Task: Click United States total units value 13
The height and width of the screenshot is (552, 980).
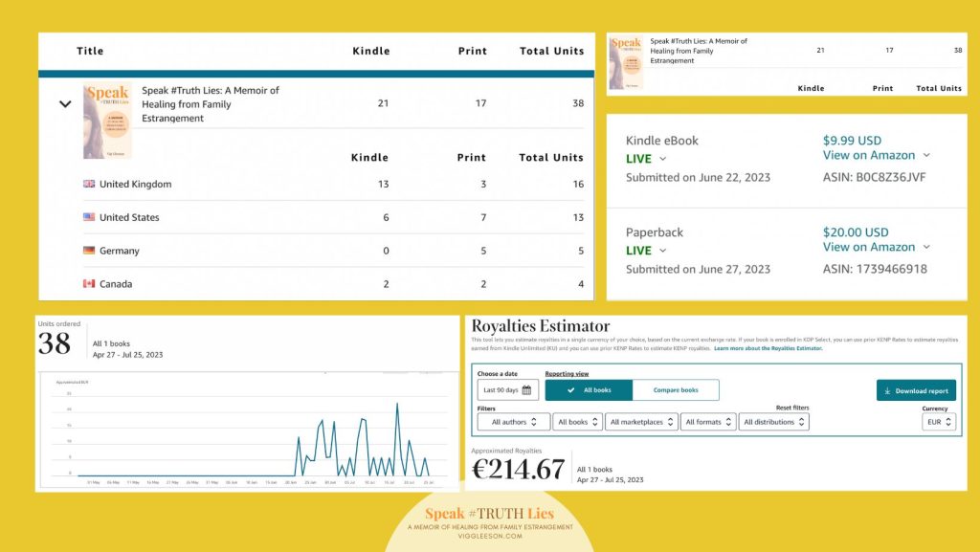Action: coord(578,217)
